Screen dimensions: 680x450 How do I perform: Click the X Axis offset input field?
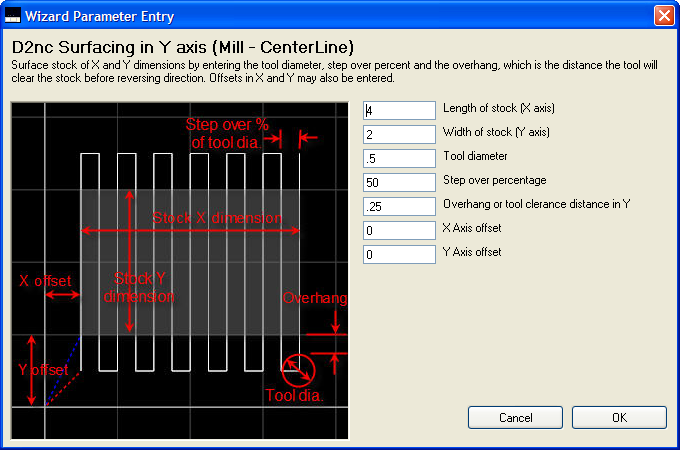399,230
